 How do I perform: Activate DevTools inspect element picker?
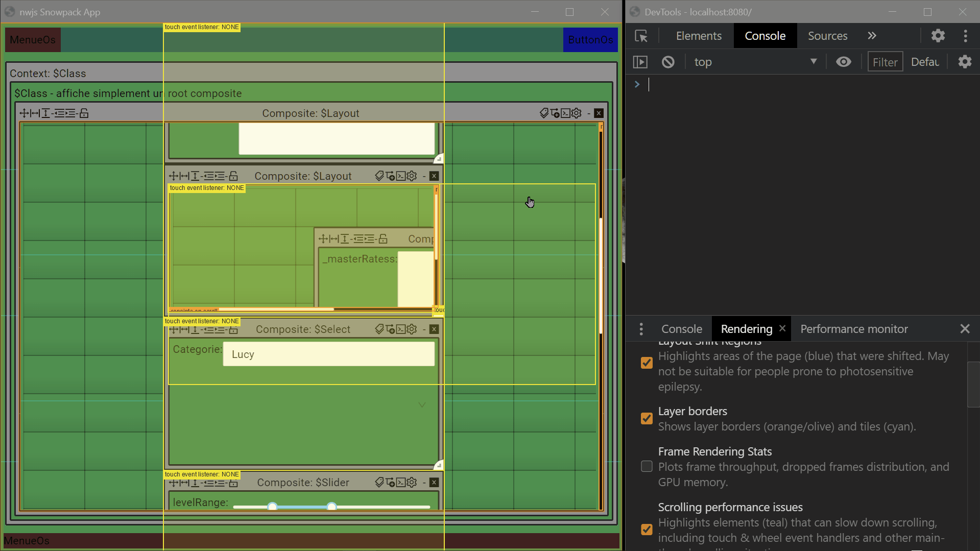(x=641, y=36)
